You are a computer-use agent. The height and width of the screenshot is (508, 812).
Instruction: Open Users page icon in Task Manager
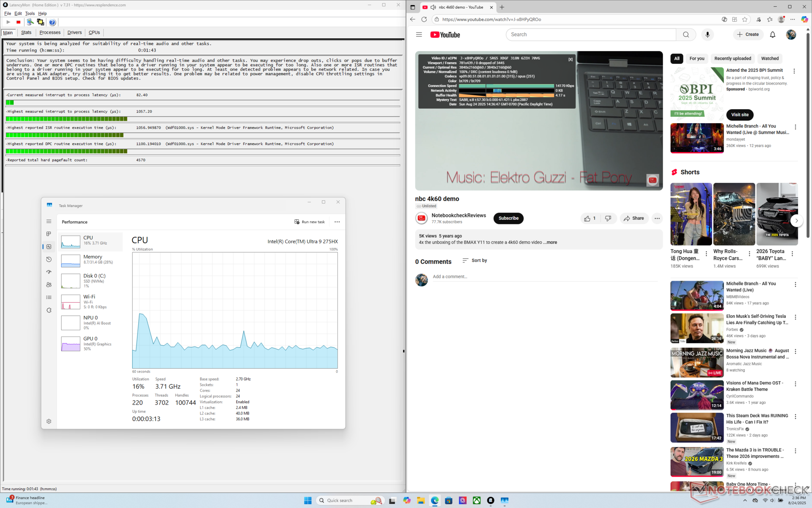tap(49, 284)
